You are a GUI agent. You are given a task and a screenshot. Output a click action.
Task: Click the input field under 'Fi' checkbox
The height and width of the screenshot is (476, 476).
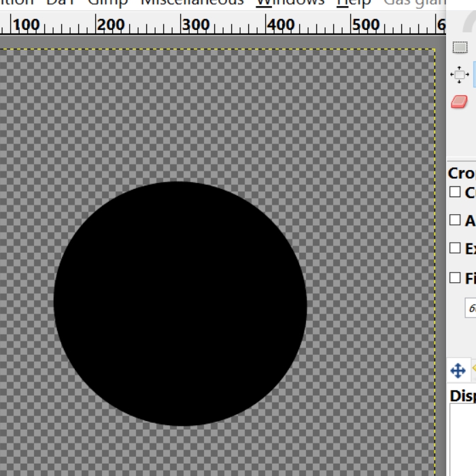tap(471, 308)
